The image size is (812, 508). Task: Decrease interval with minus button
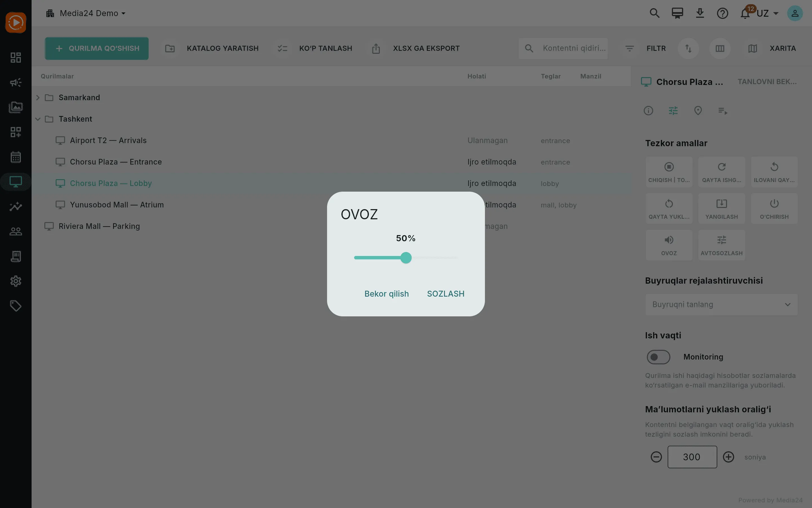pos(656,457)
